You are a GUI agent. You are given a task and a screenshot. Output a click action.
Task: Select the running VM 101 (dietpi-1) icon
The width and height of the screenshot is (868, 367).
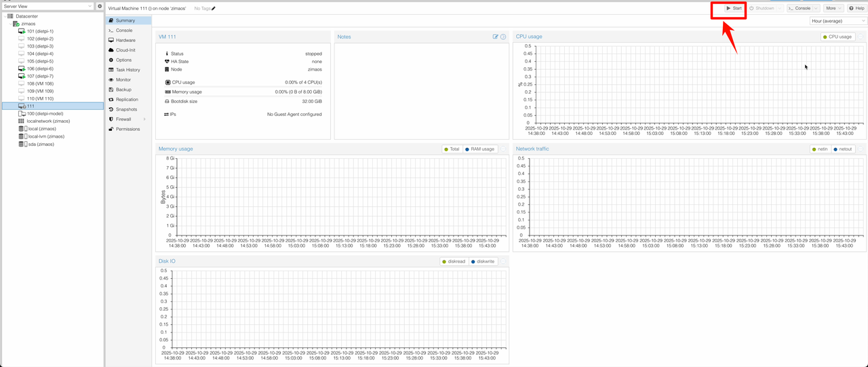[x=22, y=31]
